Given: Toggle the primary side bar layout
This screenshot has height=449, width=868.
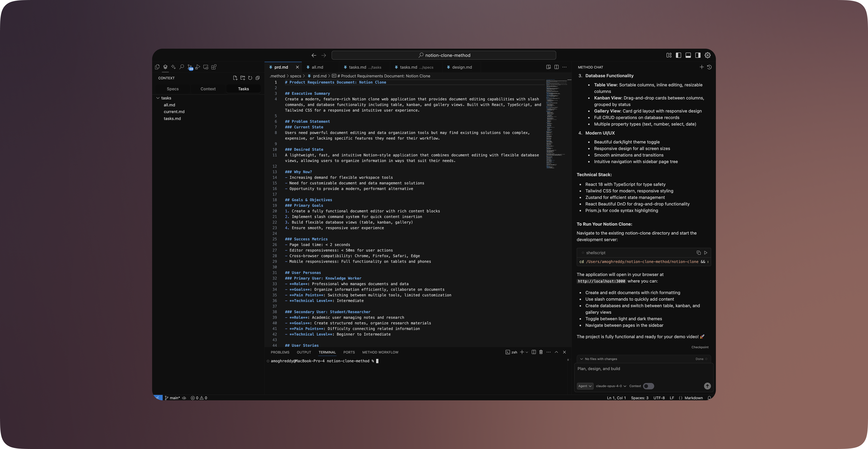Looking at the screenshot, I should pos(678,55).
